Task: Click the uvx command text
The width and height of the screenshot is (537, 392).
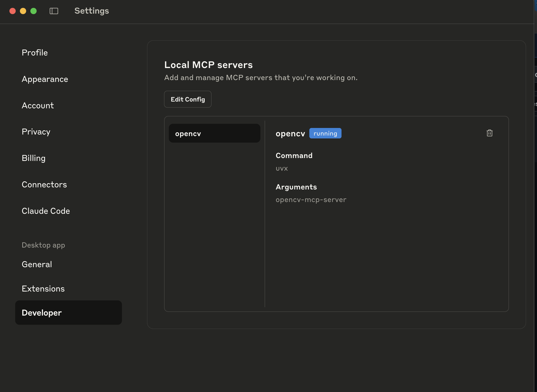Action: pyautogui.click(x=282, y=169)
